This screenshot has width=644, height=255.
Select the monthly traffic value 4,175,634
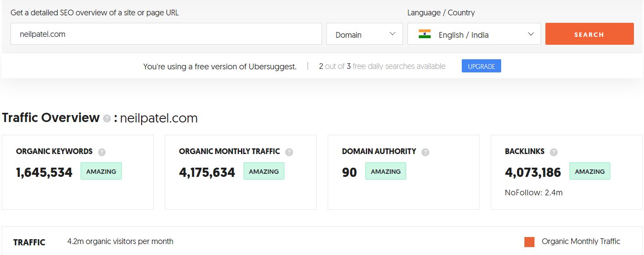click(207, 172)
